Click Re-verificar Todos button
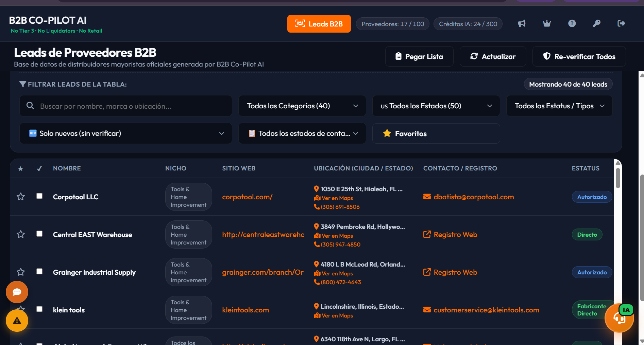This screenshot has width=644, height=345. click(579, 56)
